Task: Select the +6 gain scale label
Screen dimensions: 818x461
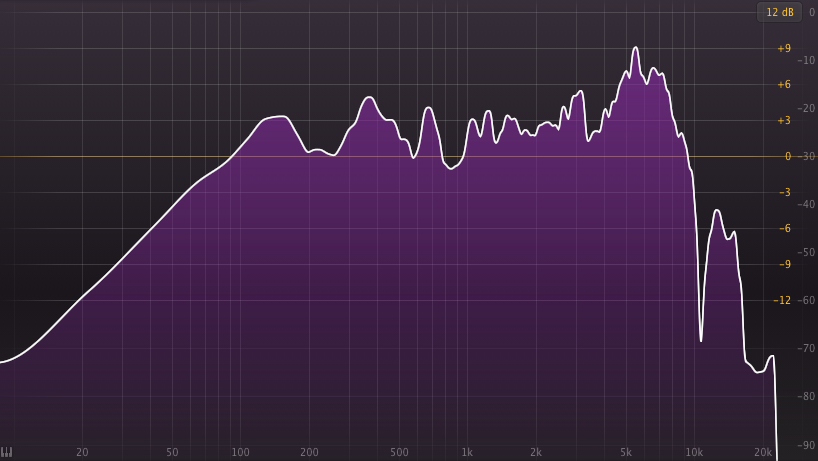Action: (784, 84)
